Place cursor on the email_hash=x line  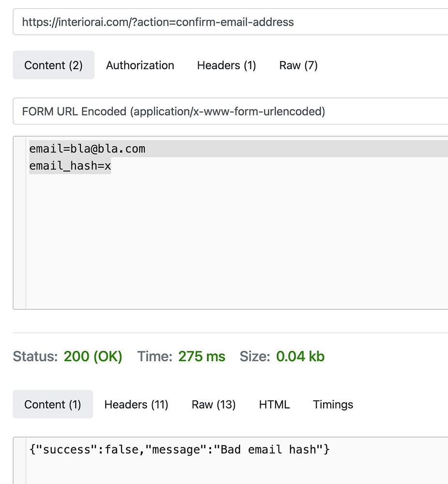click(x=70, y=166)
